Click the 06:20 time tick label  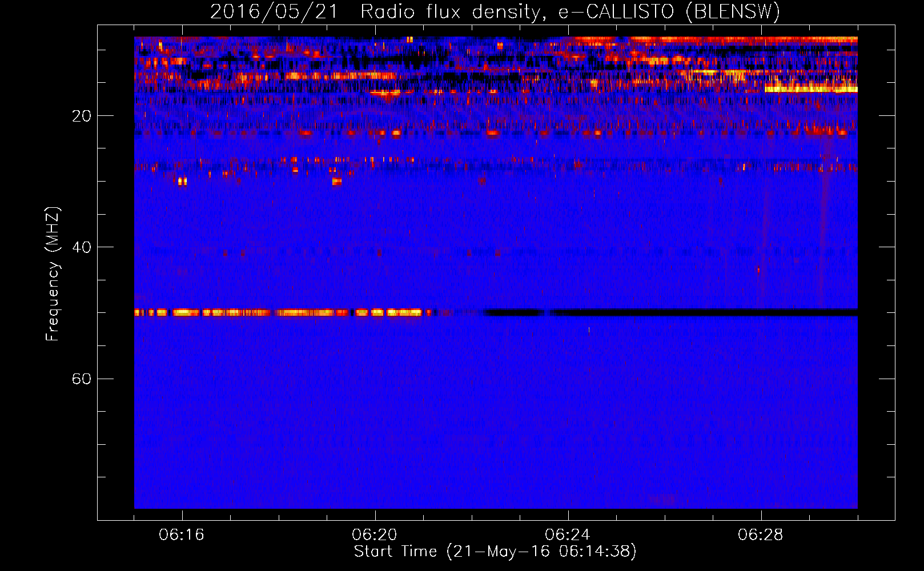[375, 535]
